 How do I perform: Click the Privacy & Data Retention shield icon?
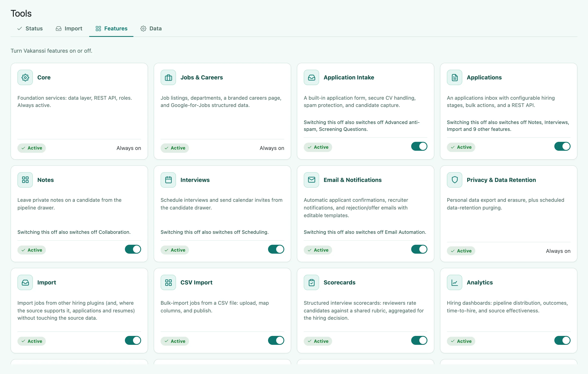coord(454,180)
